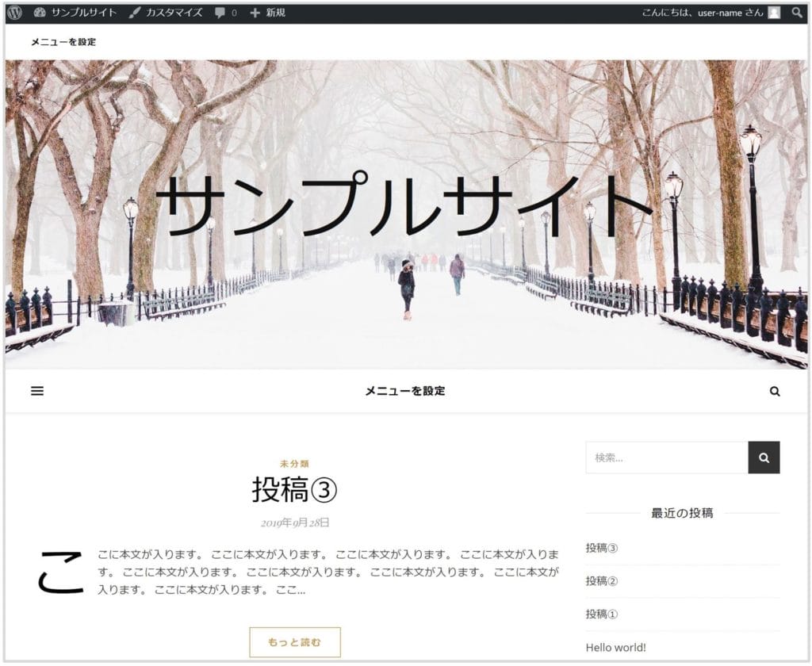Focus the 検索 sidebar search field
Image resolution: width=812 pixels, height=666 pixels.
(x=666, y=457)
